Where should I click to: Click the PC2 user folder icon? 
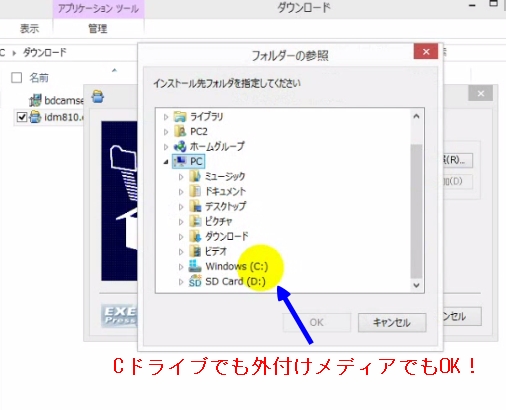click(180, 131)
